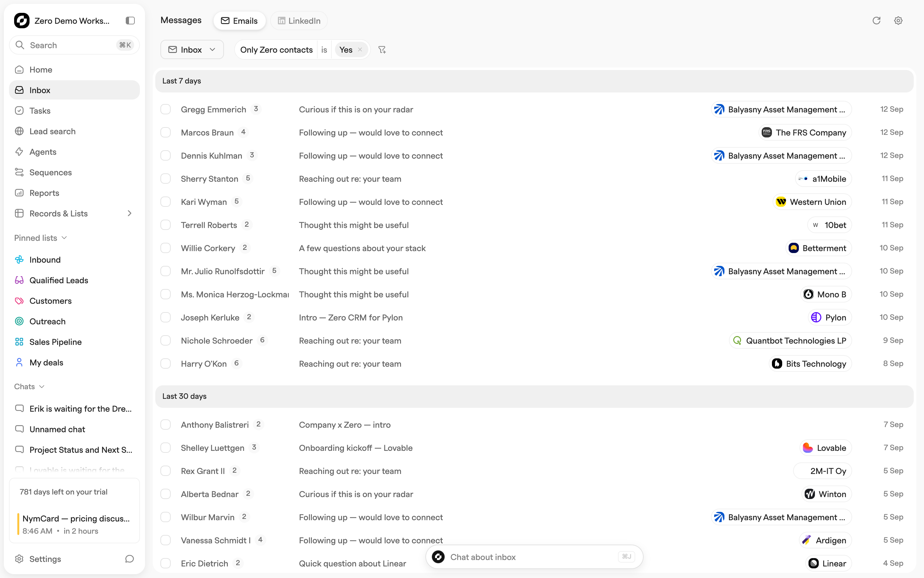Go to Home in sidebar
The image size is (924, 578).
tap(74, 70)
